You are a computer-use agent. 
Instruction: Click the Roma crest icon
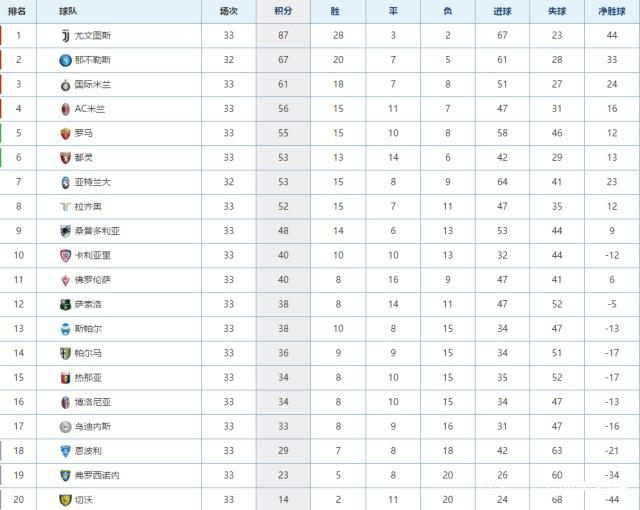[65, 133]
